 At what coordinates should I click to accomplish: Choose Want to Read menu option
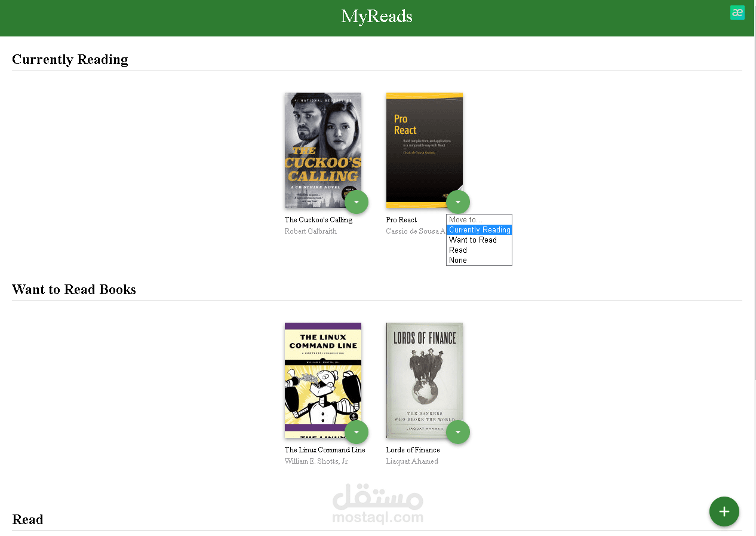(479, 240)
